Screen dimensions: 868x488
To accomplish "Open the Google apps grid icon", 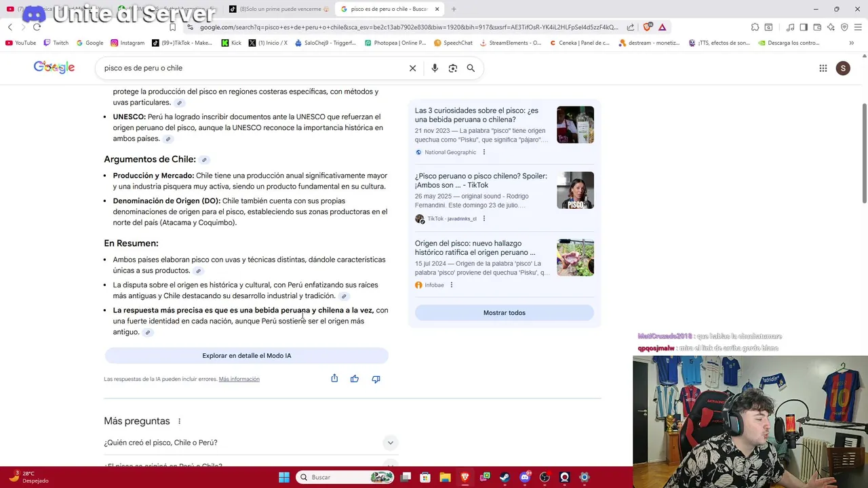I will click(x=823, y=68).
